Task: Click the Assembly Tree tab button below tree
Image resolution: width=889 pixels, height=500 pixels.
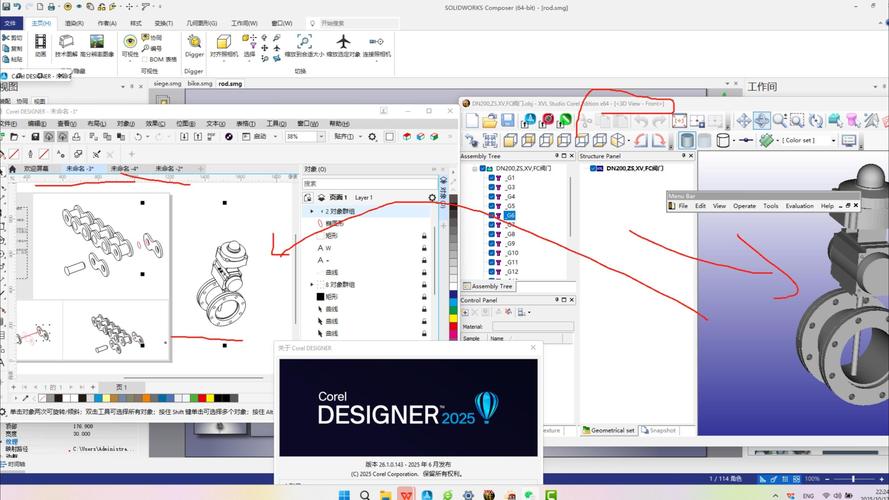Action: (488, 286)
